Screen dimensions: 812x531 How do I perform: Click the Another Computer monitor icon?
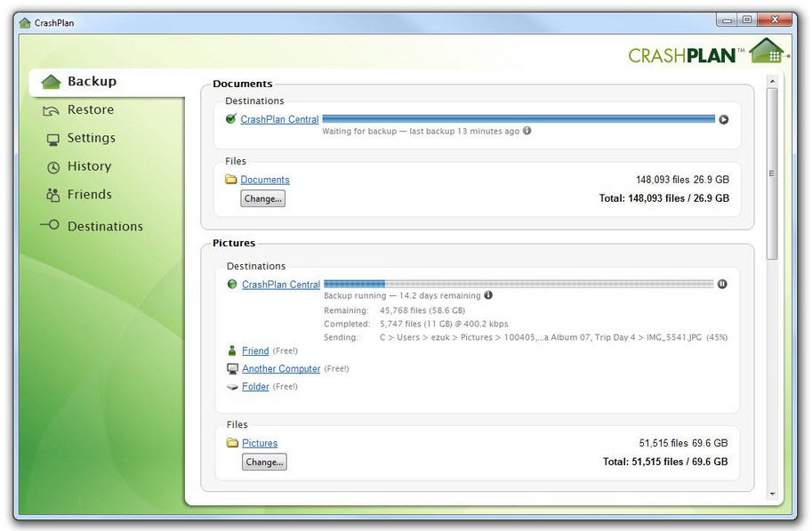click(232, 369)
